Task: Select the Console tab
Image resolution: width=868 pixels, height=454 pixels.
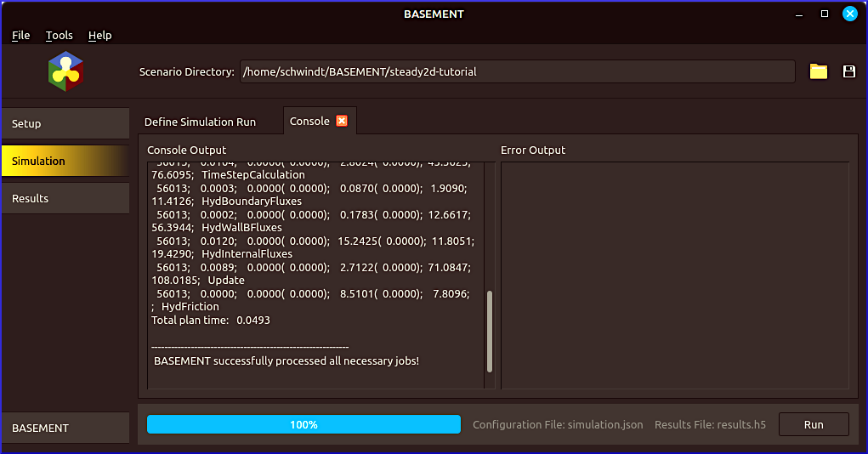Action: coord(309,122)
